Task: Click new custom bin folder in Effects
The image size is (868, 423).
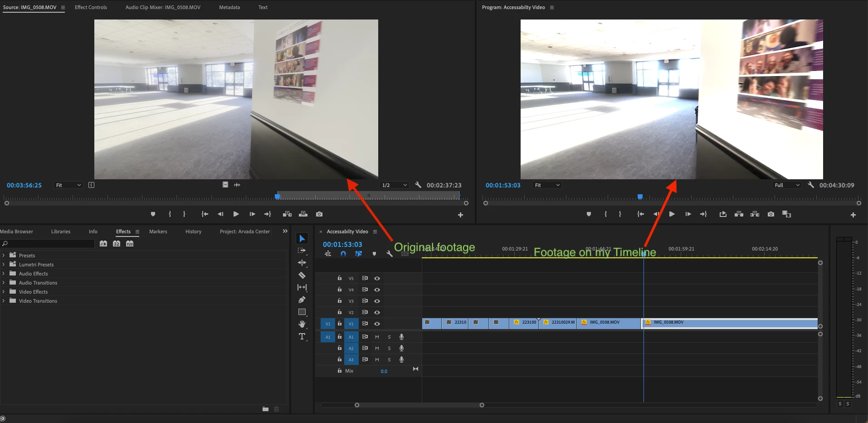Action: coord(265,409)
